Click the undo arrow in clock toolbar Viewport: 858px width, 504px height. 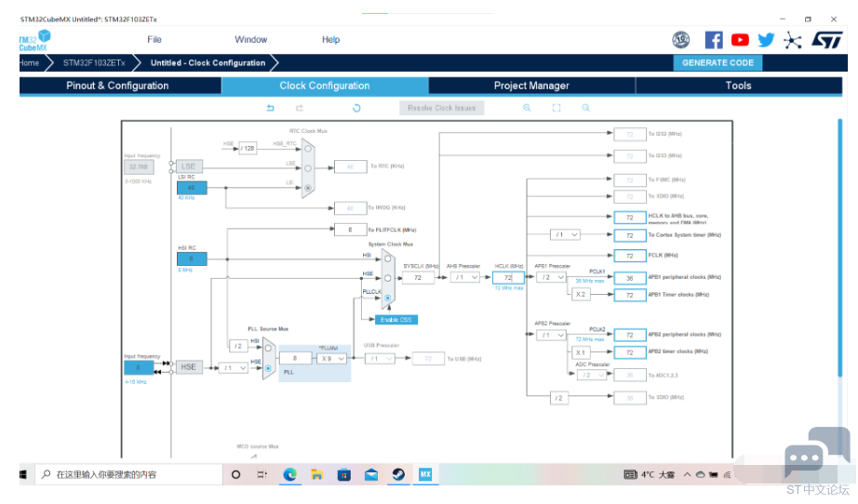point(270,108)
